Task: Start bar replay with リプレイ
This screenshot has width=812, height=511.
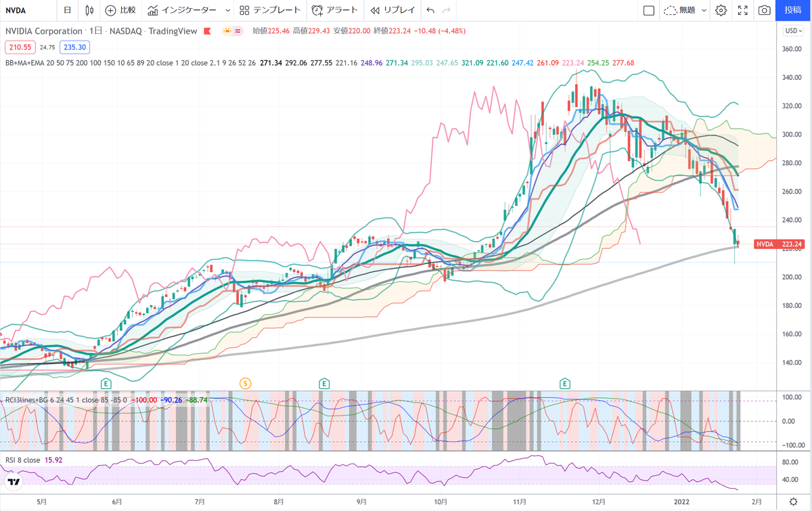Action: 392,10
